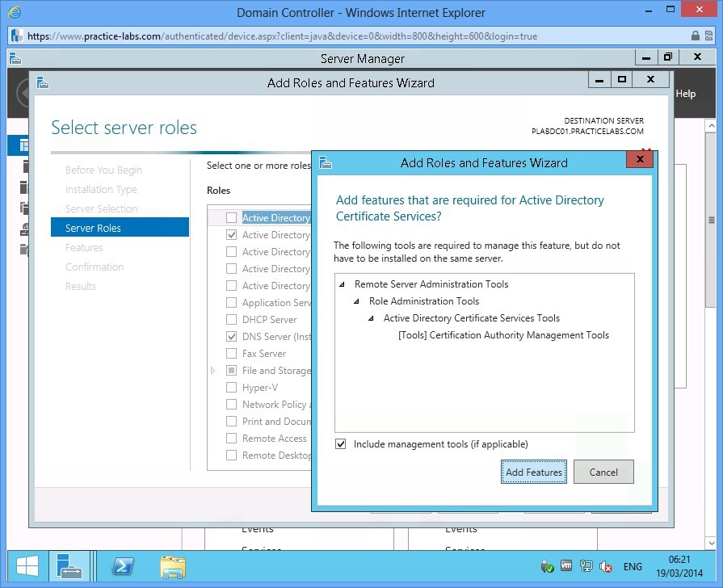Uncheck the DNS Server role checkbox
This screenshot has width=723, height=588.
(230, 336)
